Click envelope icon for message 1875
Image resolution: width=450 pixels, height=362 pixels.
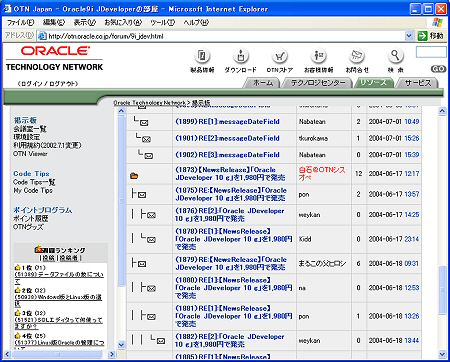pos(142,195)
